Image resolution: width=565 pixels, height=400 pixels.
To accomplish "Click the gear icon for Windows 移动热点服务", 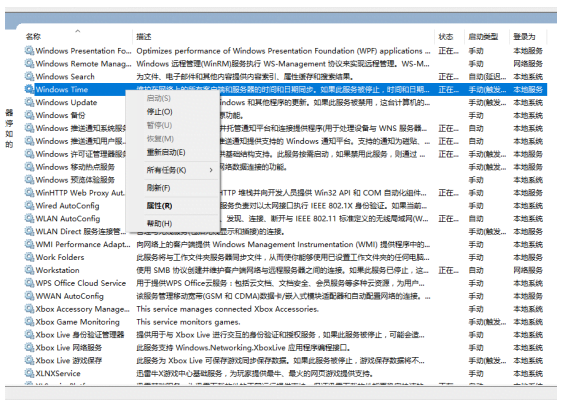I will tap(29, 166).
